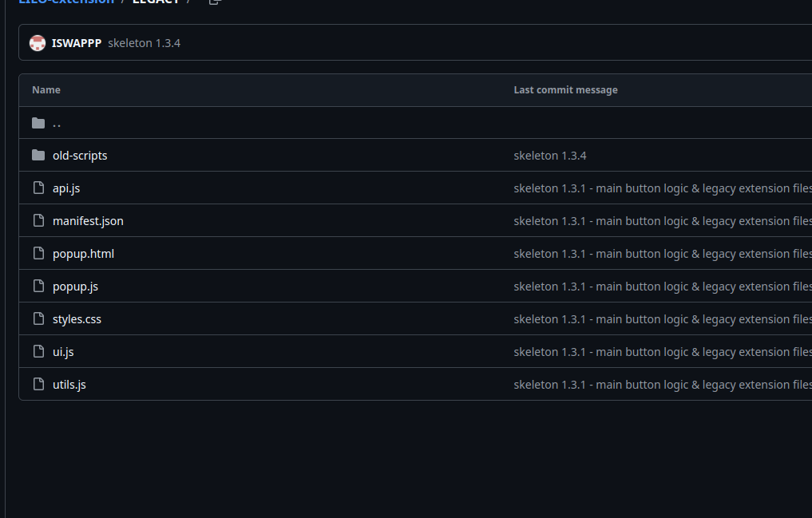Open the ui.js file

(x=63, y=352)
